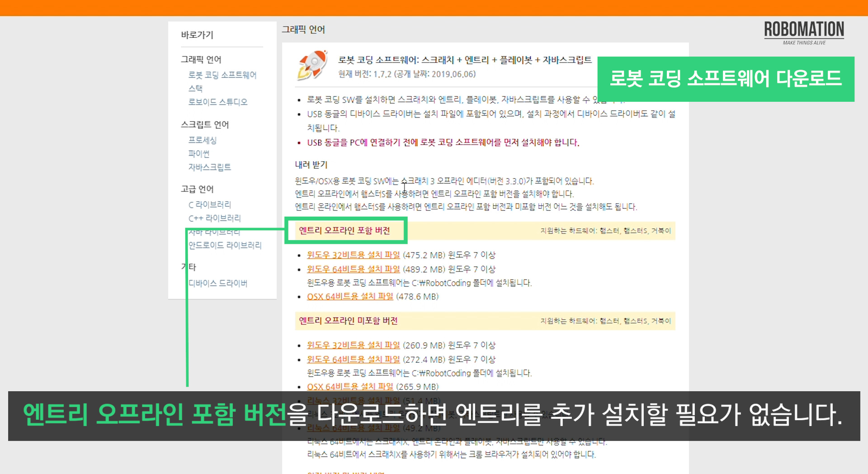Click 엔트리 오프라인 포함 버전 heading
Viewport: 868px width, 474px height.
(344, 231)
